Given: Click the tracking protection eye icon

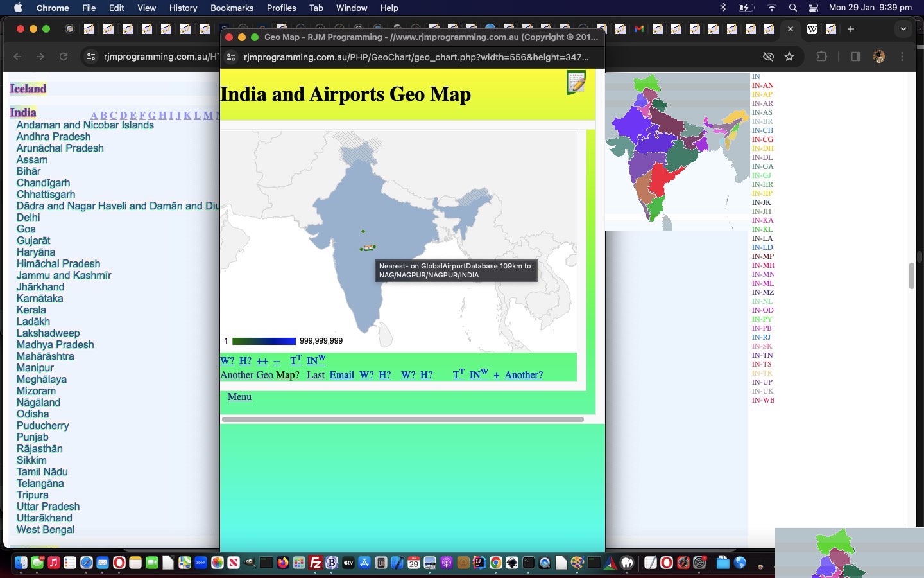Looking at the screenshot, I should tap(768, 57).
